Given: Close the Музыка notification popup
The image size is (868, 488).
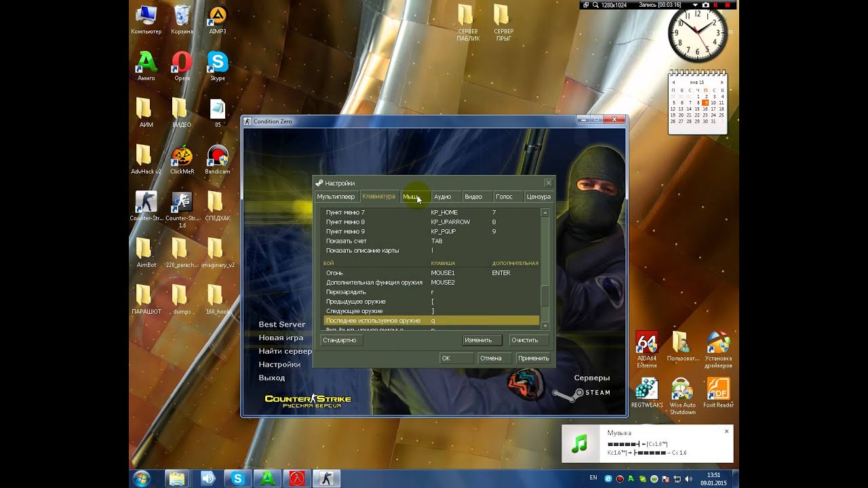Looking at the screenshot, I should 726,431.
